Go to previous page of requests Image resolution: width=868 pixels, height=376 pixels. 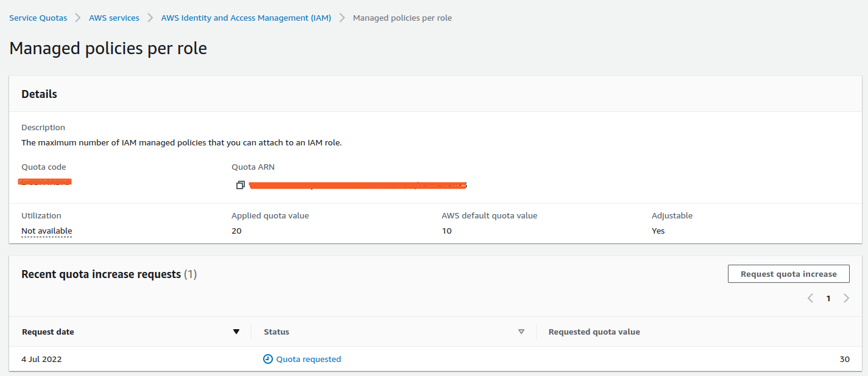811,298
